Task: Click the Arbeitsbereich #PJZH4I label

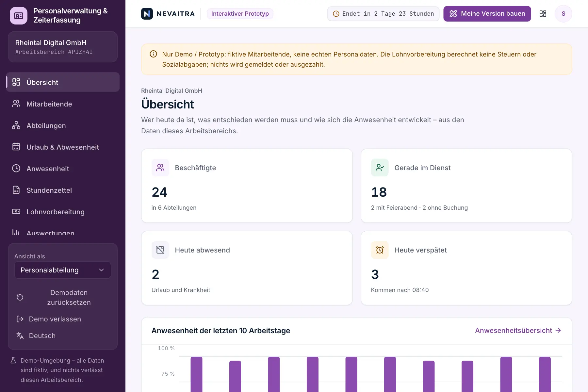Action: [x=54, y=52]
